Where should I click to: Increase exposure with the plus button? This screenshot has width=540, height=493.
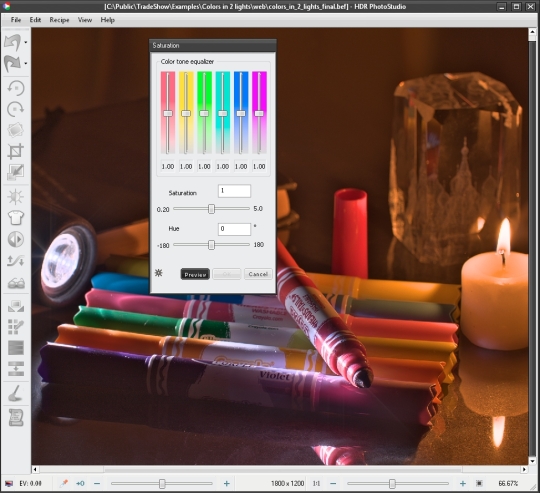click(227, 484)
